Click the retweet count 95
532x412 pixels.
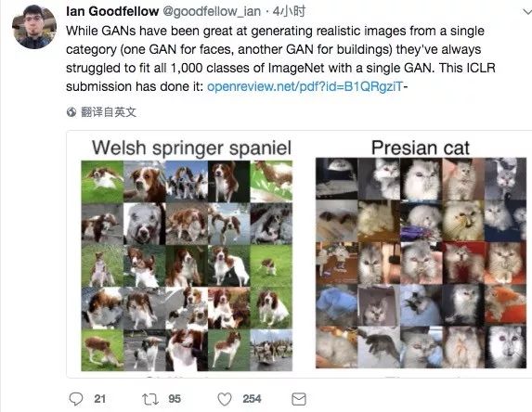175,399
